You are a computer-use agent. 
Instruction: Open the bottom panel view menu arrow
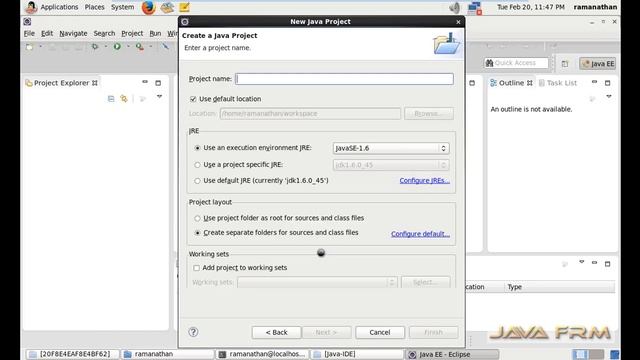pos(582,262)
